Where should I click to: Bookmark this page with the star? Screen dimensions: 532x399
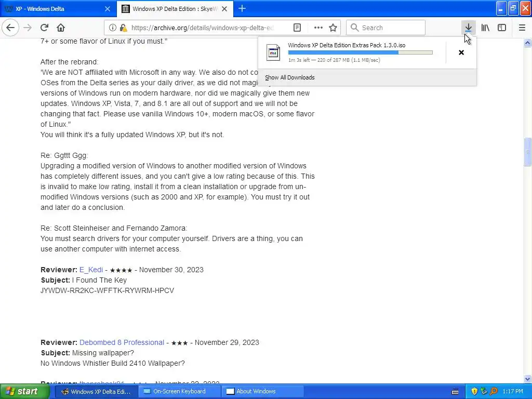333,28
